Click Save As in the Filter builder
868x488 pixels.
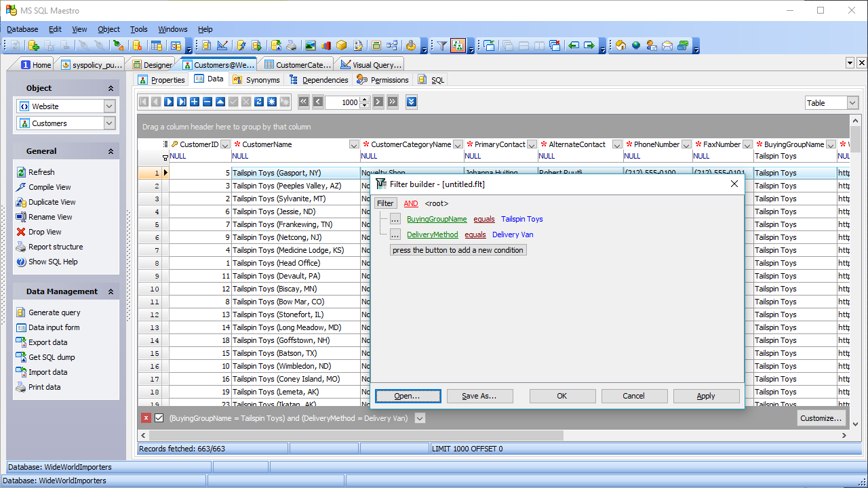point(479,396)
